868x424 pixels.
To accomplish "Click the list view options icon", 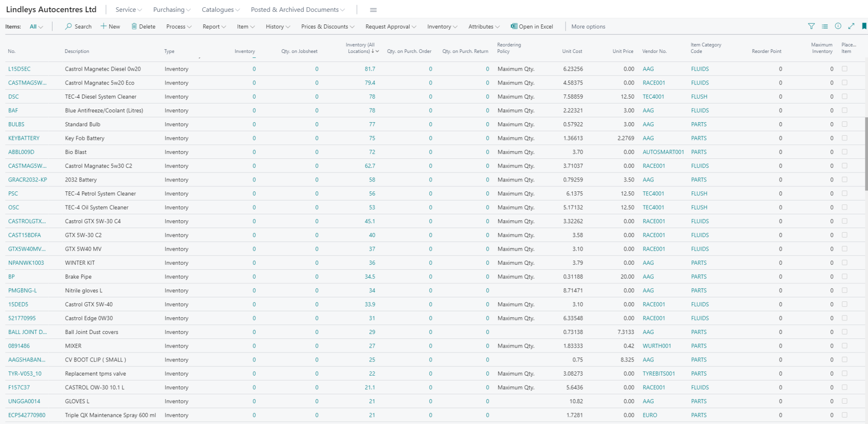I will [x=824, y=26].
